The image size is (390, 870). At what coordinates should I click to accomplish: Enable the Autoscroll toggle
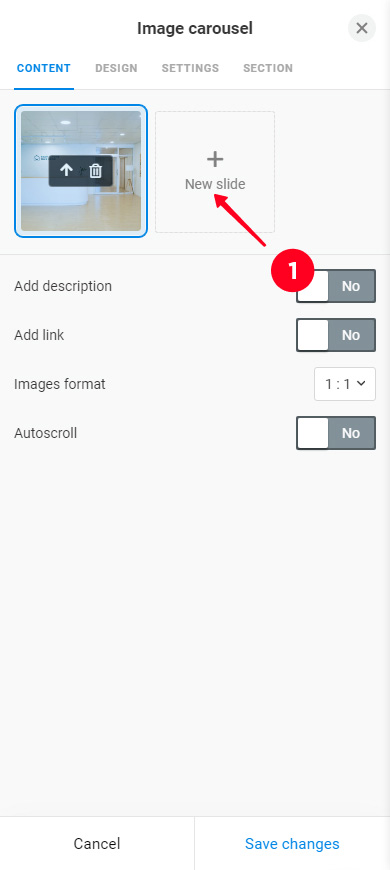click(336, 433)
